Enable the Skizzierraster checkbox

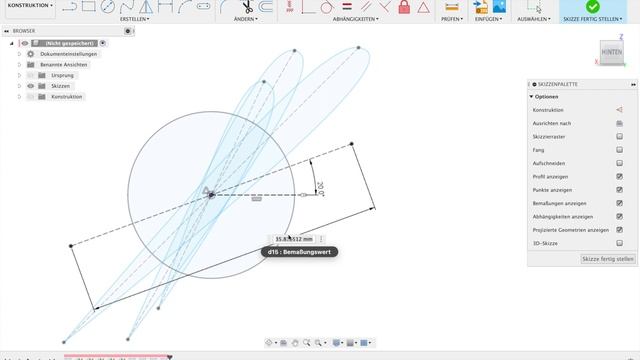[619, 136]
